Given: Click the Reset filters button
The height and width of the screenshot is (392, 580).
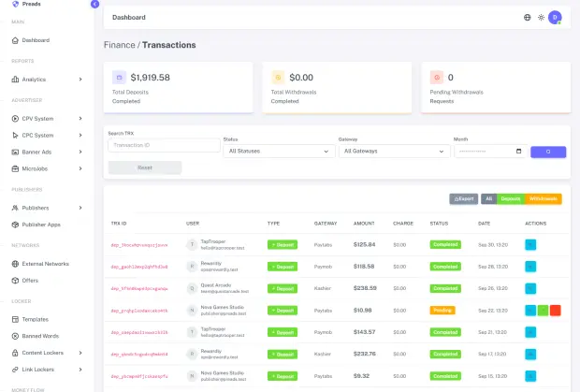Looking at the screenshot, I should (x=145, y=167).
